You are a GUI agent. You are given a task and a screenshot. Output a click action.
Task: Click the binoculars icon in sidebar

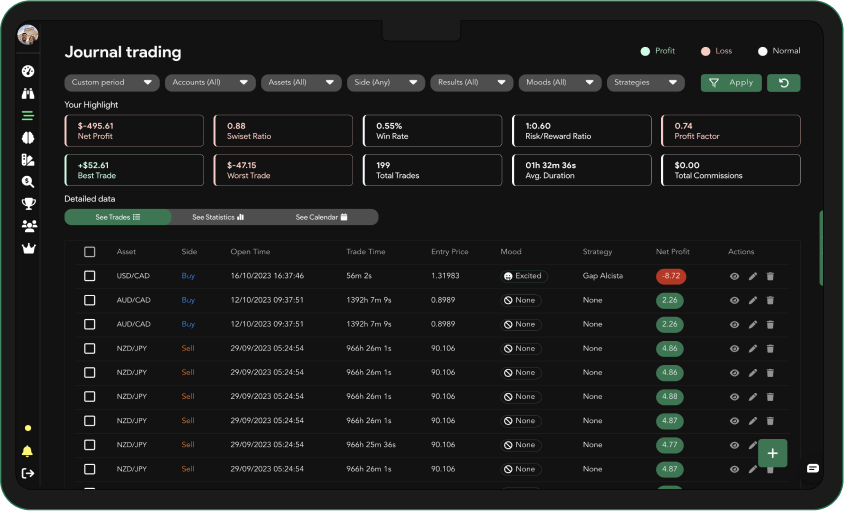point(28,93)
